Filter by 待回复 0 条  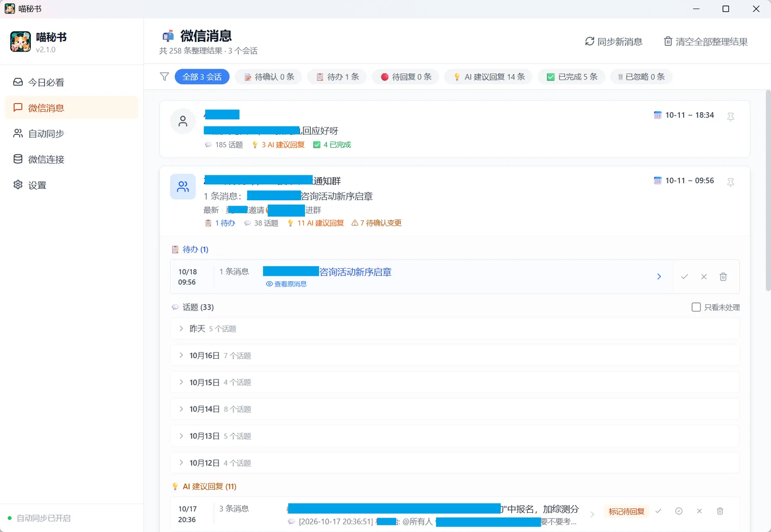coord(406,77)
